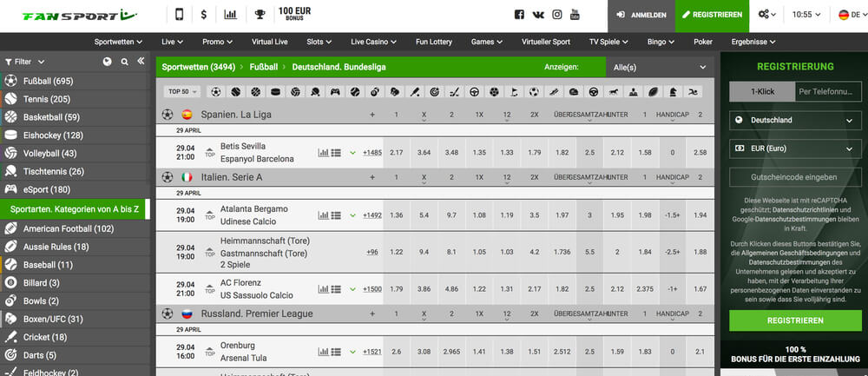
Task: Open the Live Casino menu
Action: pyautogui.click(x=373, y=42)
